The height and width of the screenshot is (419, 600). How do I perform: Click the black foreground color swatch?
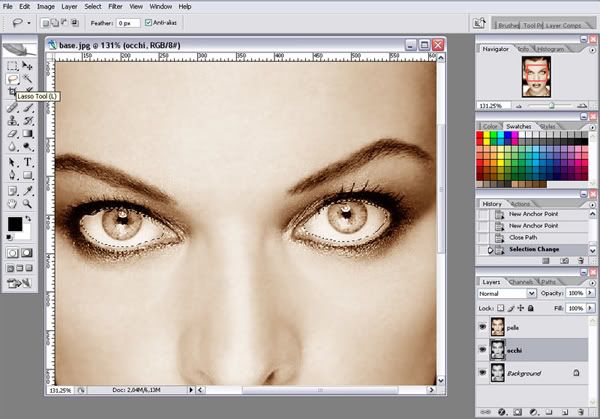(x=15, y=224)
